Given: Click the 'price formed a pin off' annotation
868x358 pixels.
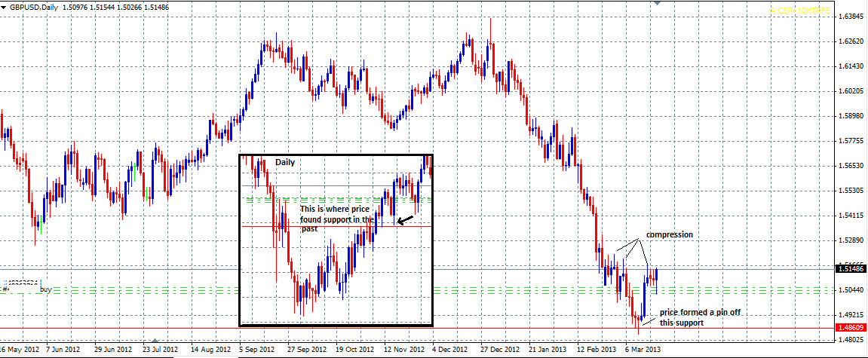Looking at the screenshot, I should click(x=695, y=311).
